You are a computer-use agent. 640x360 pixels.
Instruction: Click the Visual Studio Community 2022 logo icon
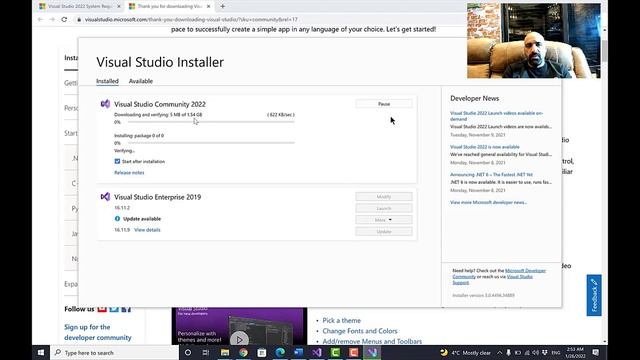coord(105,104)
